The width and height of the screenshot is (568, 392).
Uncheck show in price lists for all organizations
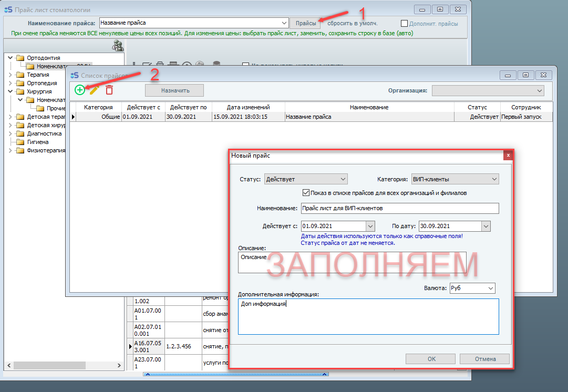pyautogui.click(x=307, y=193)
